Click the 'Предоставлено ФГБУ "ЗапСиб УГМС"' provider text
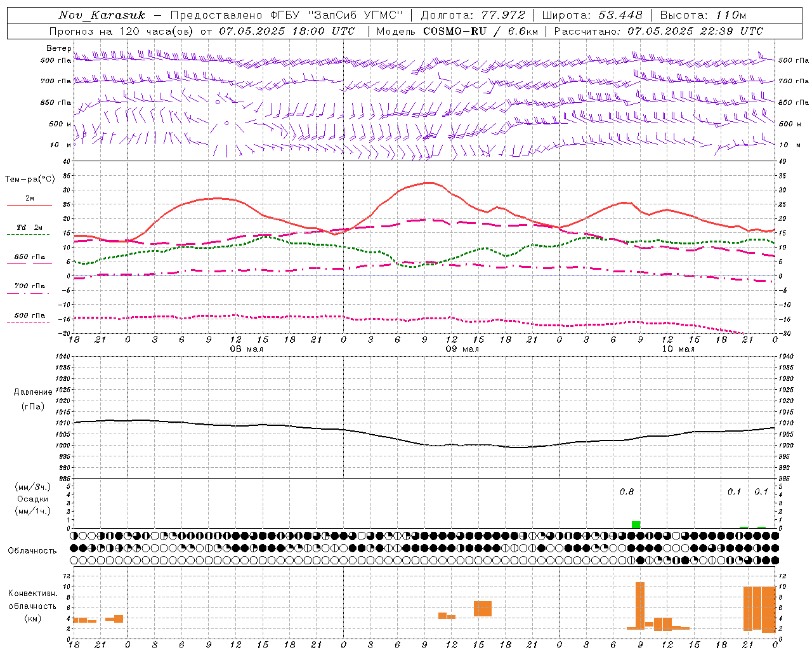Screen dimensions: 812x650 (287, 15)
